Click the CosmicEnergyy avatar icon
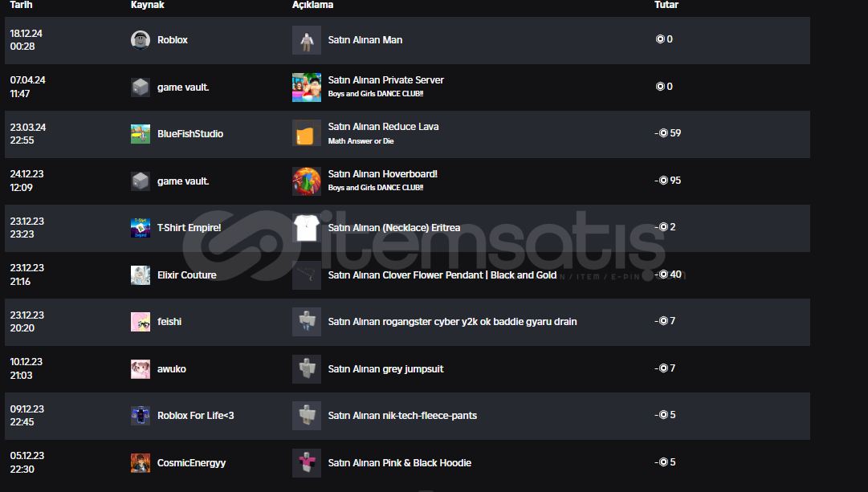 [x=140, y=462]
